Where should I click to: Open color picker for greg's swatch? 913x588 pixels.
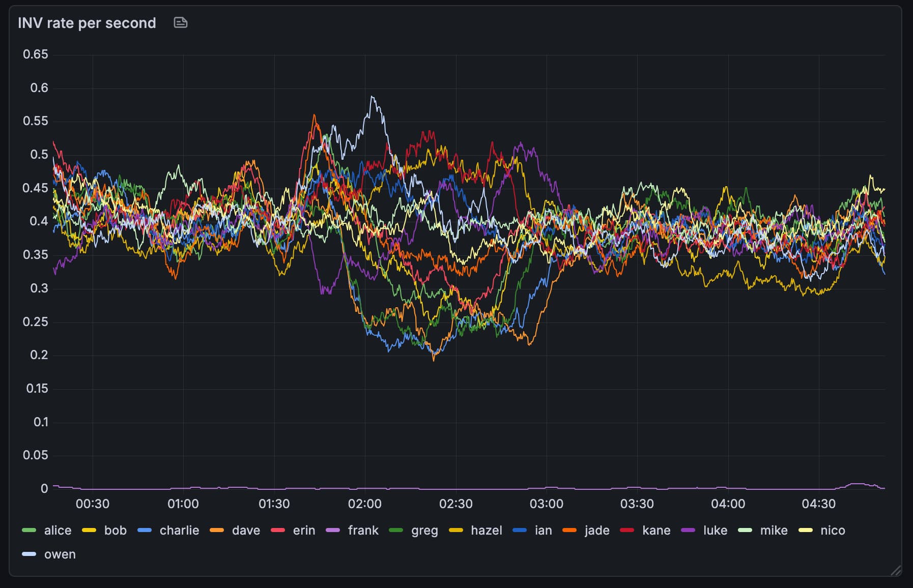coord(396,531)
